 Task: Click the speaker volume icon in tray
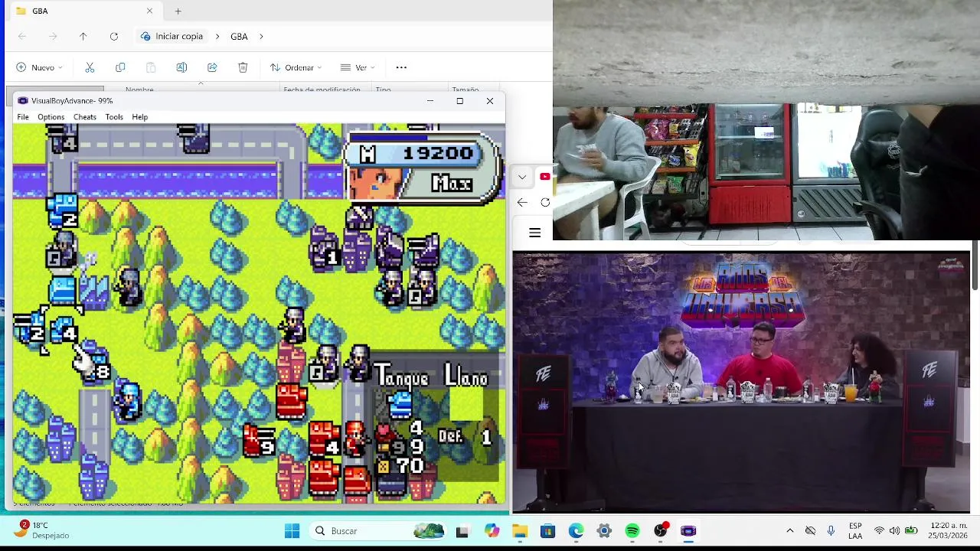[x=894, y=531]
